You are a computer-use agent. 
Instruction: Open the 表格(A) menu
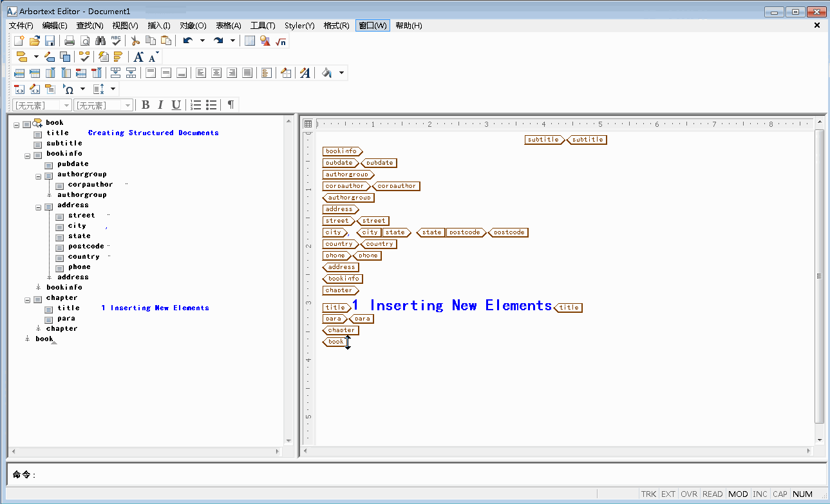tap(229, 26)
